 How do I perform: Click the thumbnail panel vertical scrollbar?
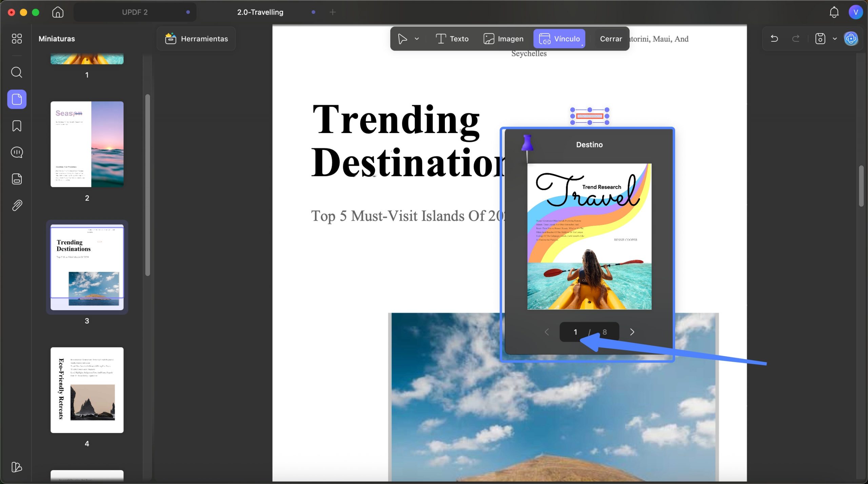pyautogui.click(x=147, y=185)
